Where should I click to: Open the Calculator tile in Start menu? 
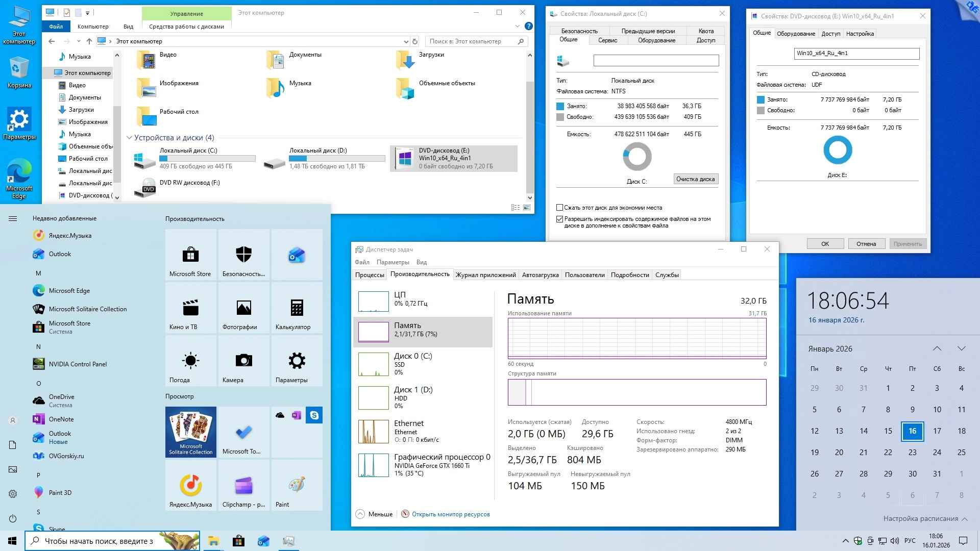coord(297,308)
